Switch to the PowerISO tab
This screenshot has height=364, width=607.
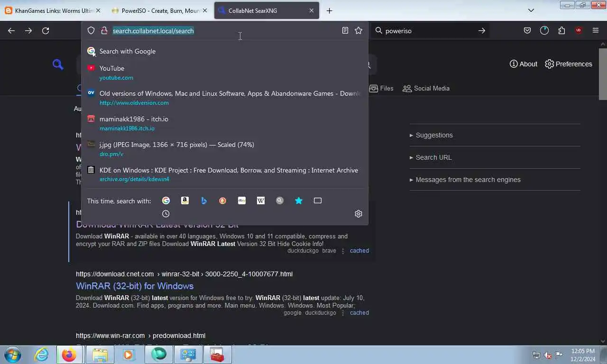tap(160, 10)
